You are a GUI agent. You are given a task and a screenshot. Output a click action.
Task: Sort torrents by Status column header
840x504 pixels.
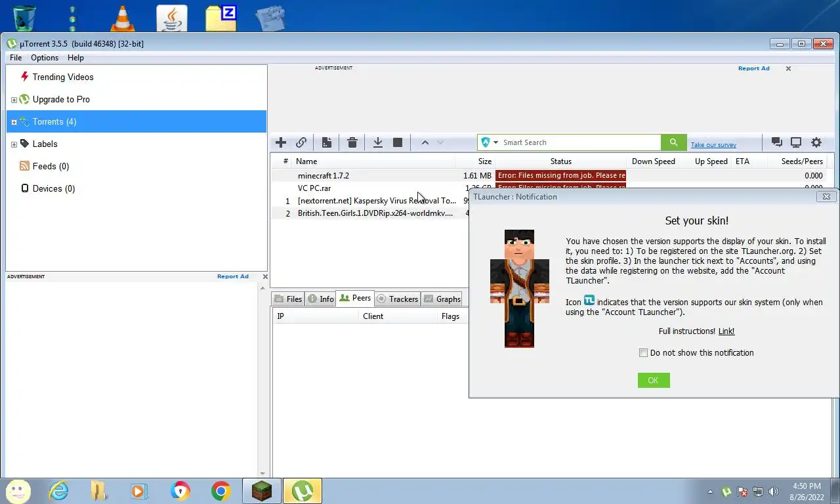[561, 161]
